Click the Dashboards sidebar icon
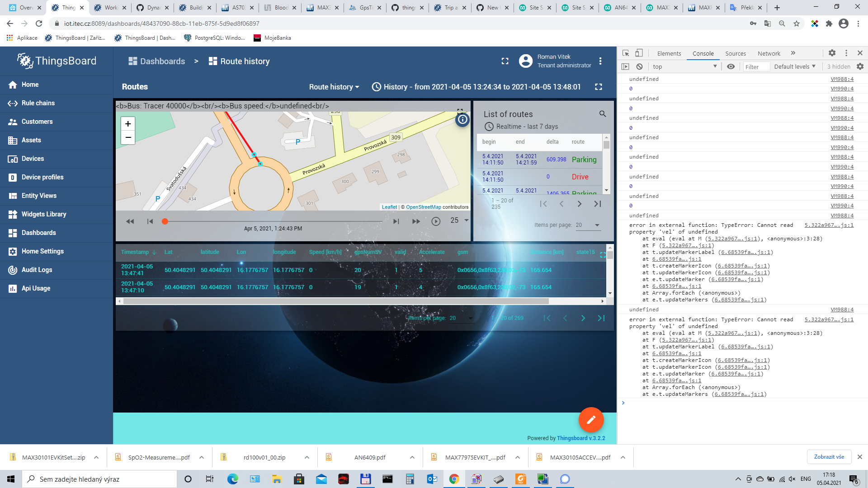 click(x=13, y=233)
